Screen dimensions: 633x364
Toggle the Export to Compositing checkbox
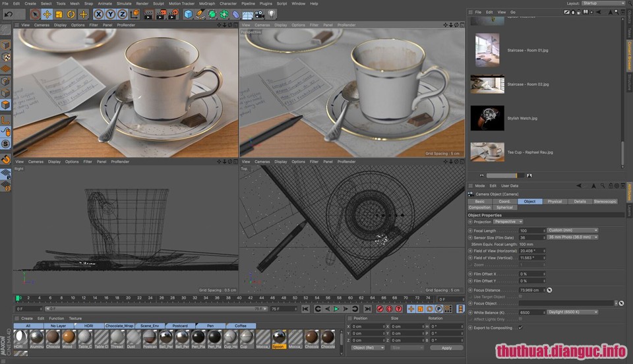point(521,328)
